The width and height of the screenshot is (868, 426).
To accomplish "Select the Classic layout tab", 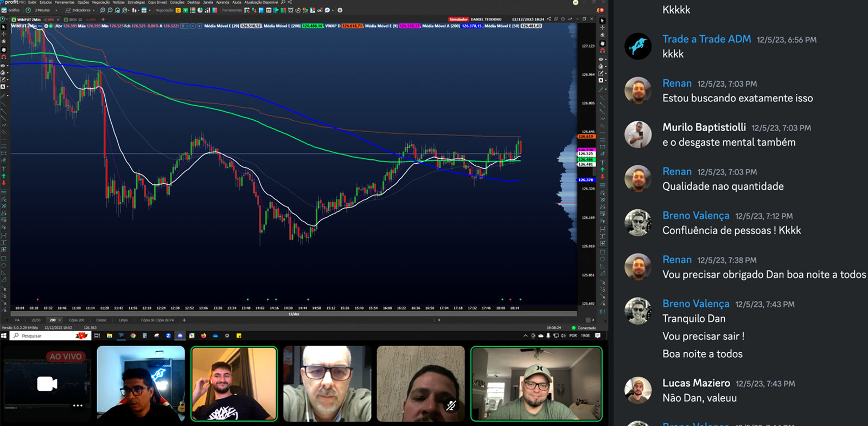I will click(x=101, y=320).
